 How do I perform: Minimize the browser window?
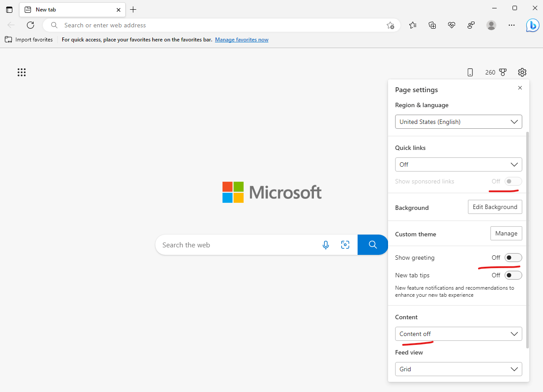pos(494,8)
